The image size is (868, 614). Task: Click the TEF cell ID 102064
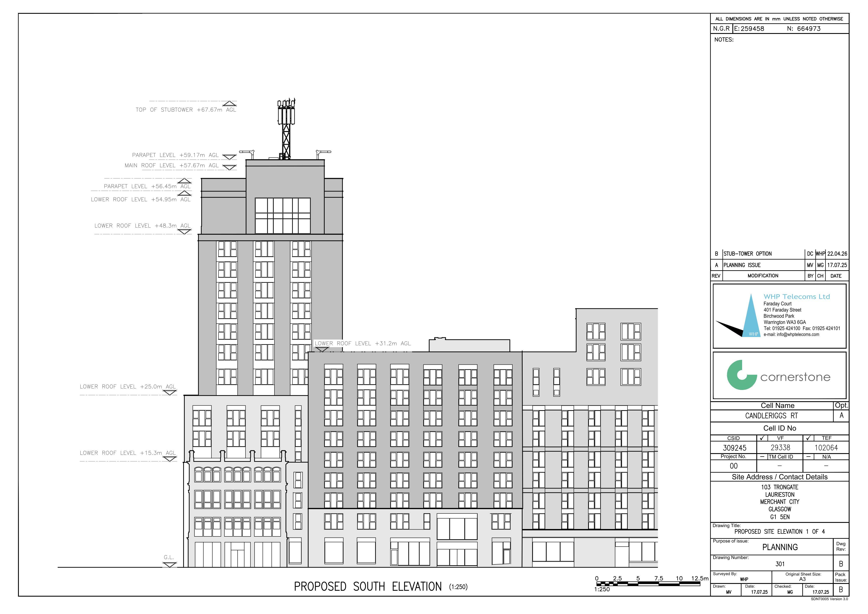826,448
